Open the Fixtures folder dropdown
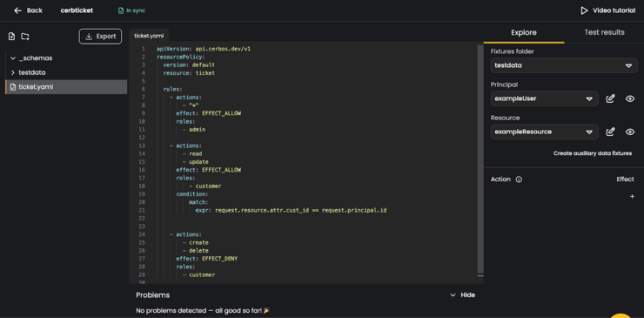The image size is (644, 318). (564, 65)
